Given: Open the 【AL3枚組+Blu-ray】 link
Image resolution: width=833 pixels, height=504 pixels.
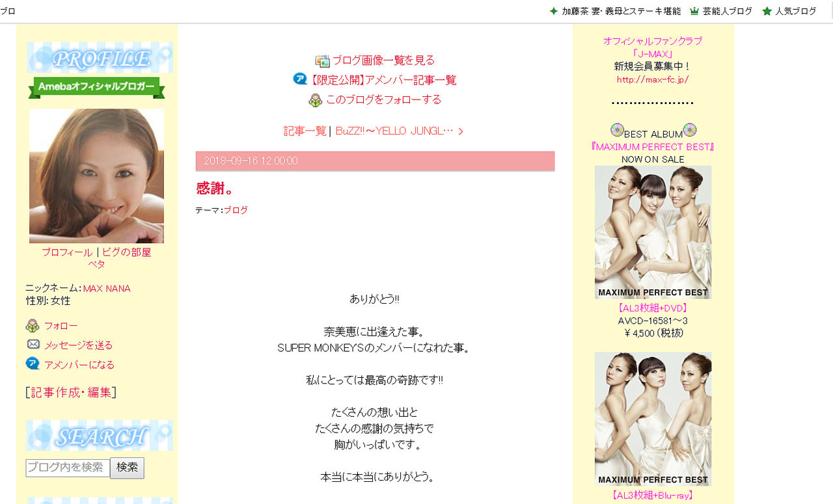Looking at the screenshot, I should click(653, 496).
